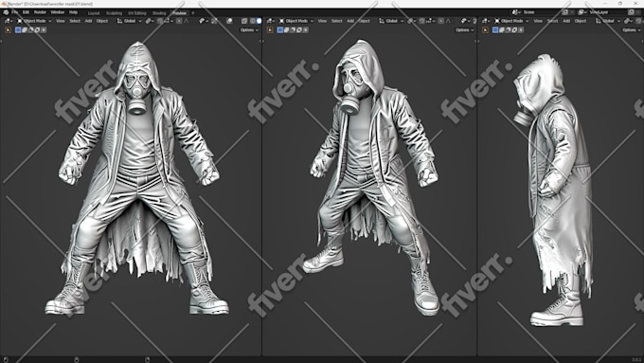Toggle snapping magnet in three-quarter-view viewport
Image resolution: width=644 pixels, height=363 pixels.
click(x=421, y=21)
